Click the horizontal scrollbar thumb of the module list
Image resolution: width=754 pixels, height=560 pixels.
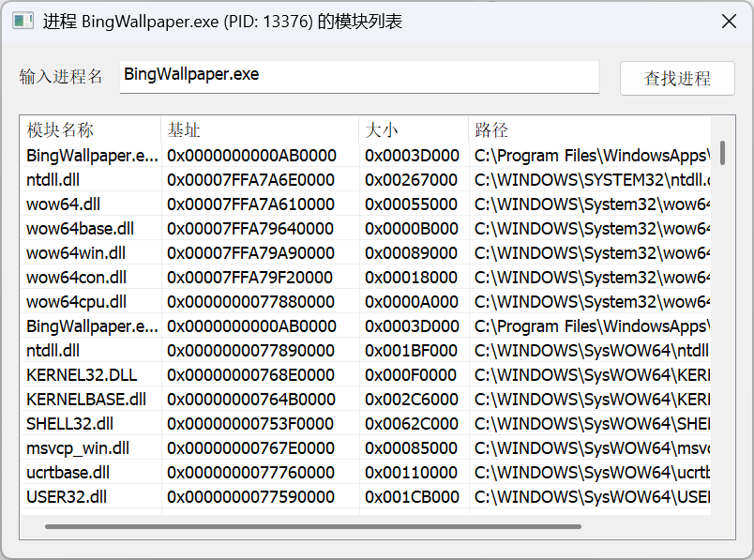[x=313, y=526]
